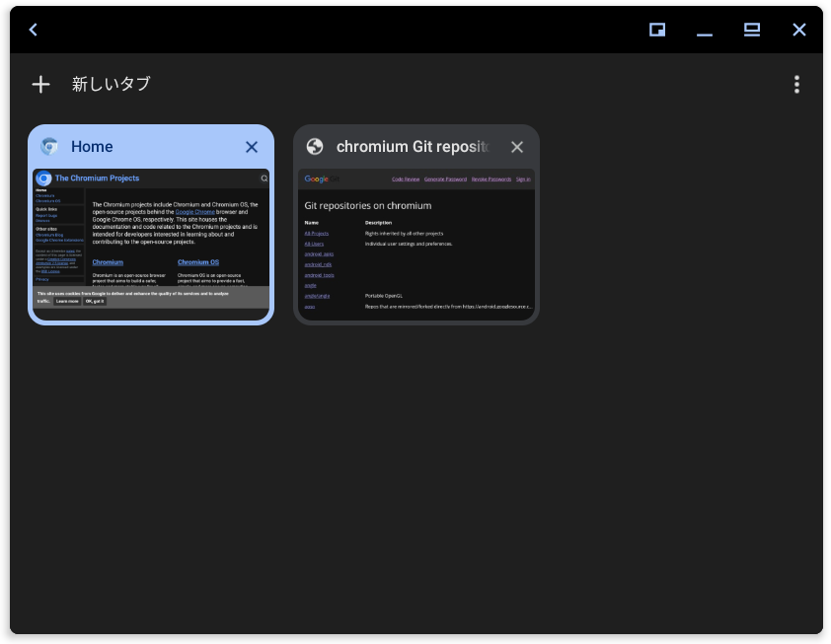Click the Chromium OS link in the Home preview
Image resolution: width=831 pixels, height=644 pixels.
pos(198,262)
